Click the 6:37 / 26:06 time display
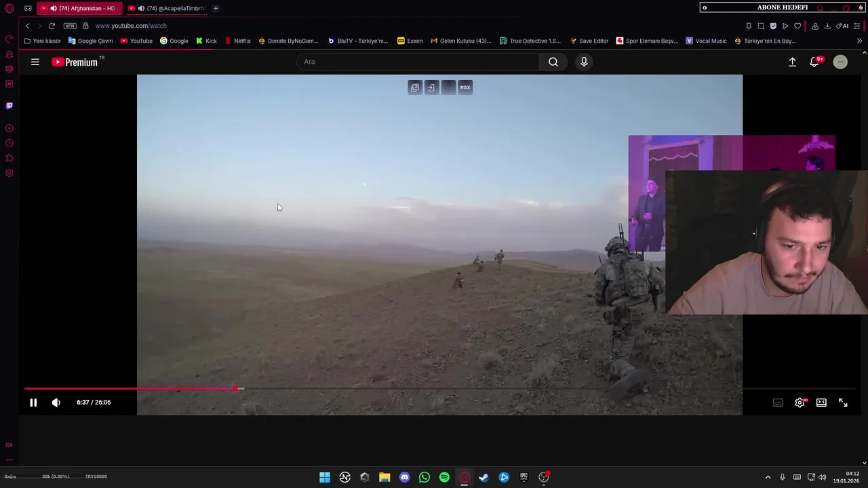 (94, 403)
